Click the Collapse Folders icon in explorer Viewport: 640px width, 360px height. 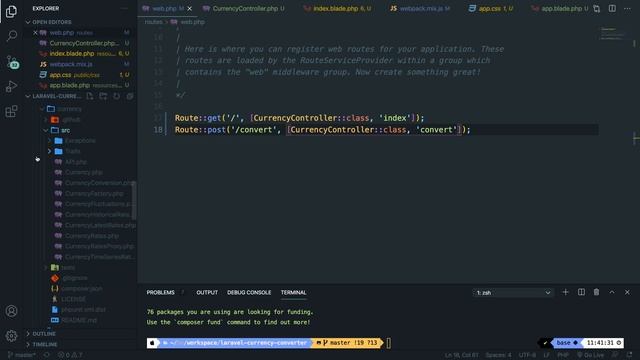(130, 96)
